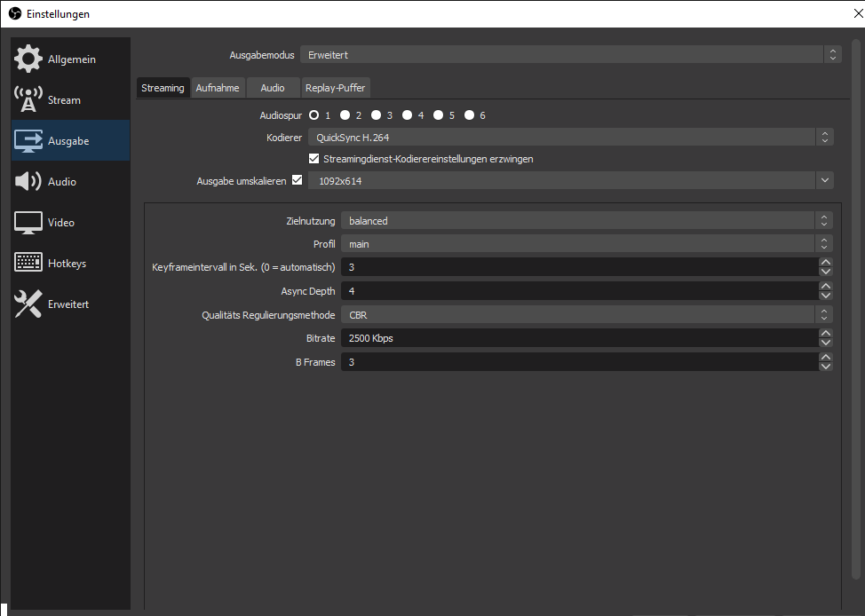Open the Profil main dropdown
The width and height of the screenshot is (865, 616).
coord(586,244)
